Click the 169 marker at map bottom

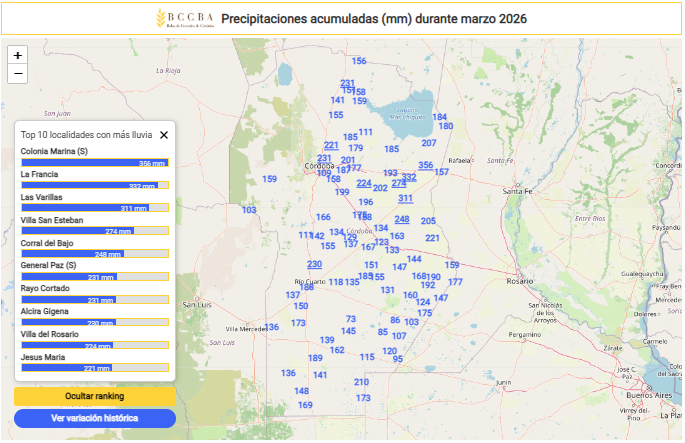click(305, 405)
